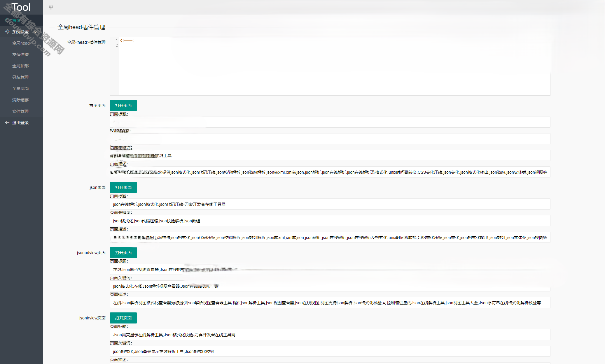This screenshot has height=364, width=605.
Task: Open the 首页 sidebar item
Action: (x=21, y=20)
